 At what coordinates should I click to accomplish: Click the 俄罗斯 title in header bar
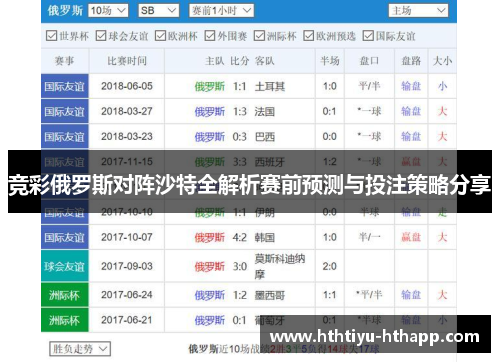65,11
